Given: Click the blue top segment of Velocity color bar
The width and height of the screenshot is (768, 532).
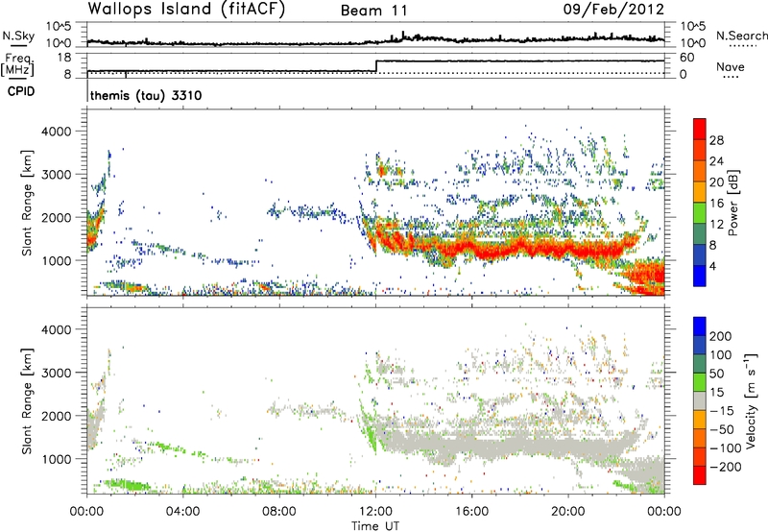Looking at the screenshot, I should (700, 326).
